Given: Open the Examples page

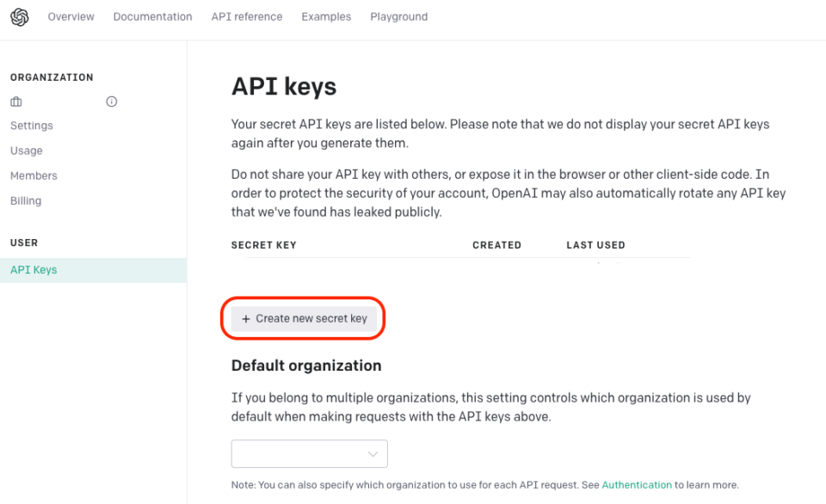Looking at the screenshot, I should [326, 16].
